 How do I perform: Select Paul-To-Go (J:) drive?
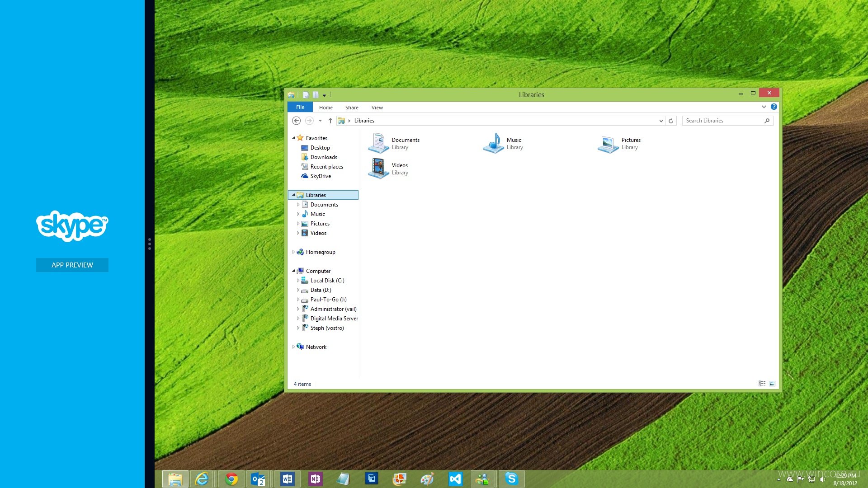tap(328, 300)
